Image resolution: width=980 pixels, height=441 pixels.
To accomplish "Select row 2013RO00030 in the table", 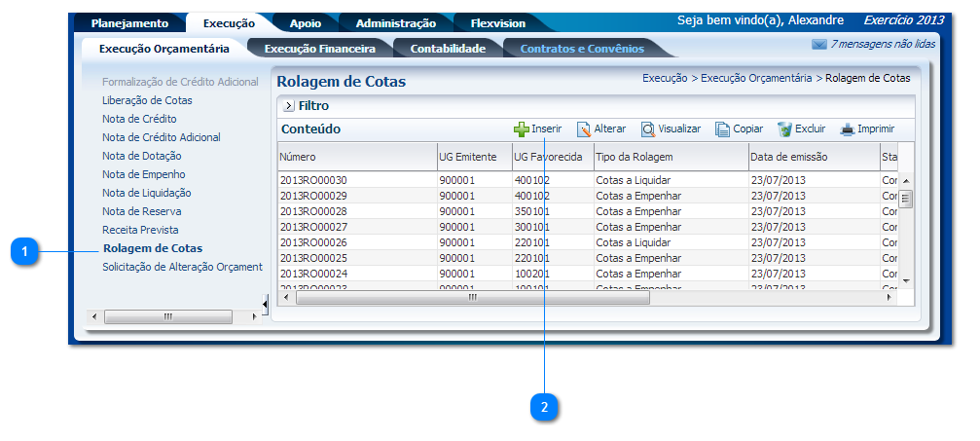I will tap(313, 181).
